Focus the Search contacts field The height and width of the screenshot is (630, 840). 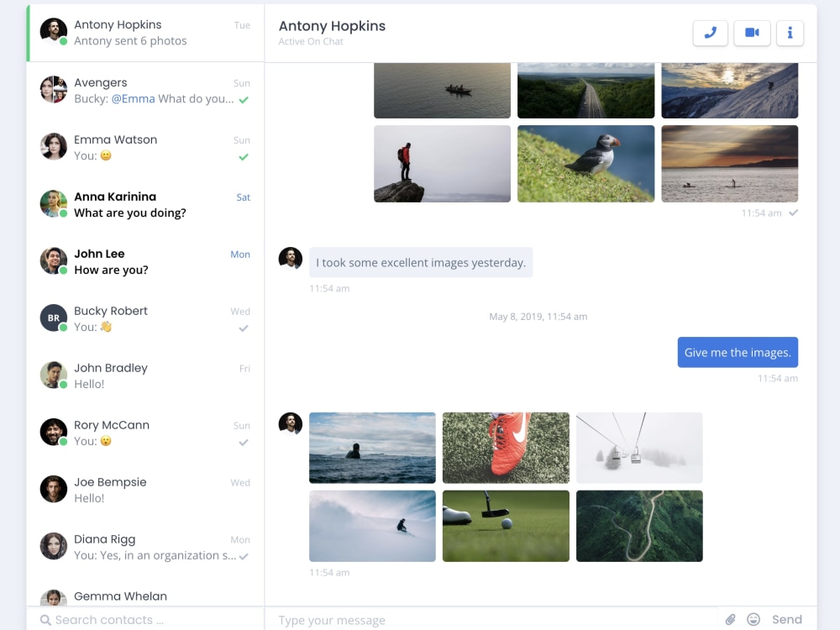click(x=144, y=620)
